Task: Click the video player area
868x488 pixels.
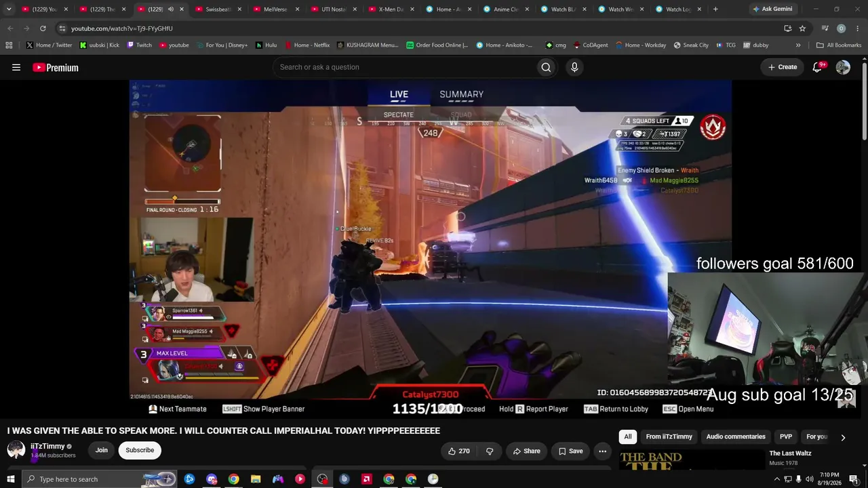Action: pyautogui.click(x=431, y=239)
